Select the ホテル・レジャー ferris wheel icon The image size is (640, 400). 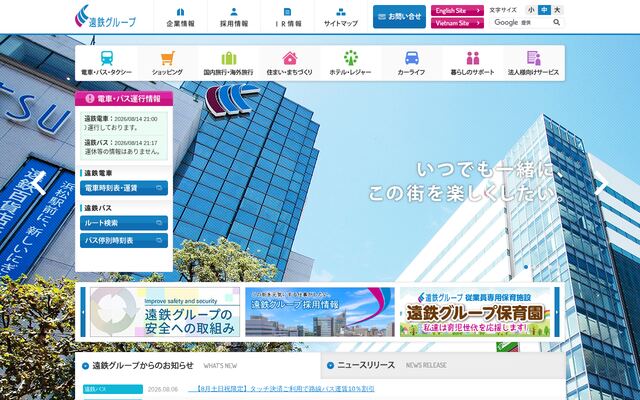click(x=351, y=58)
